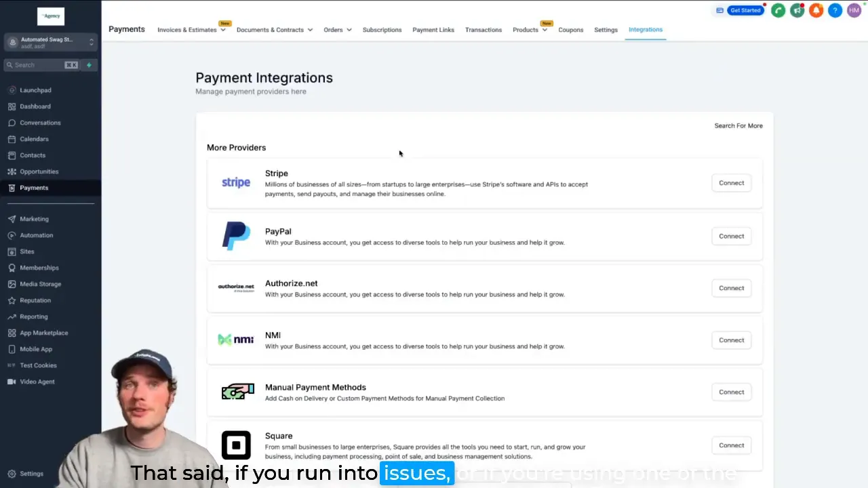
Task: Click the More Providers label
Action: (x=236, y=148)
